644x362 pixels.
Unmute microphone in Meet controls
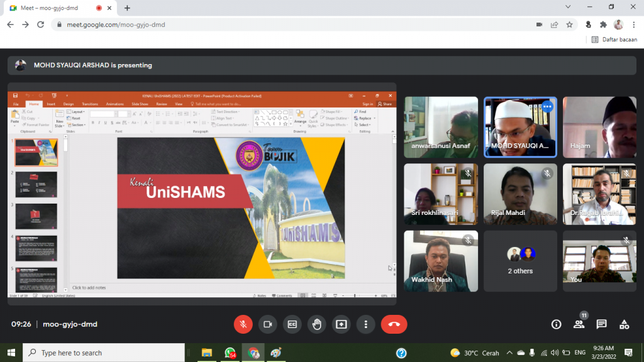tap(243, 324)
